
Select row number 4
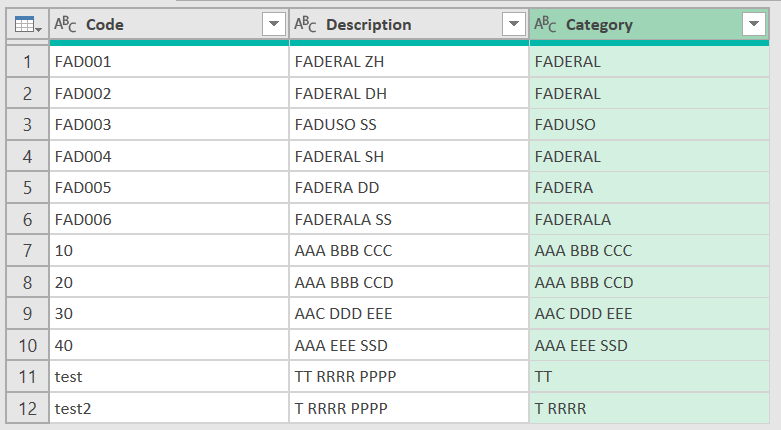point(27,156)
